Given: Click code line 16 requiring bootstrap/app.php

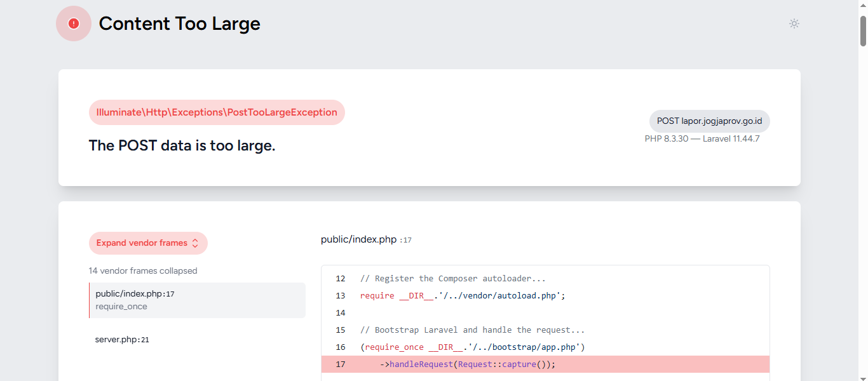Looking at the screenshot, I should (x=472, y=347).
